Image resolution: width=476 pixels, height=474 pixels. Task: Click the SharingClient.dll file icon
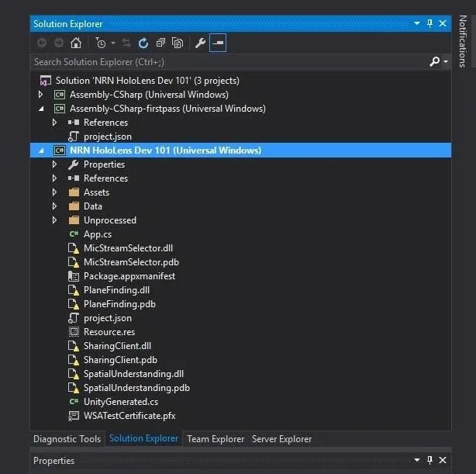click(x=74, y=346)
